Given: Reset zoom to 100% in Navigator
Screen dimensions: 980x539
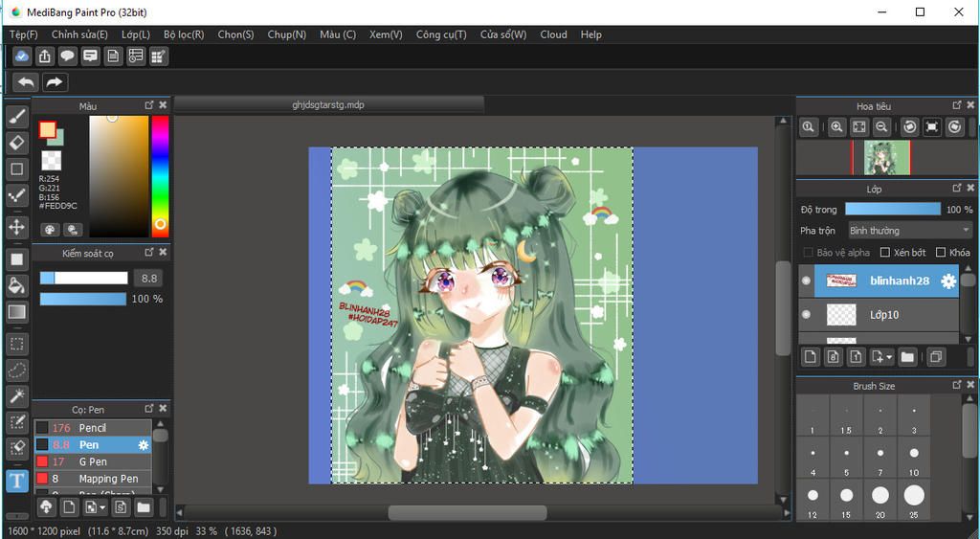Looking at the screenshot, I should click(808, 127).
